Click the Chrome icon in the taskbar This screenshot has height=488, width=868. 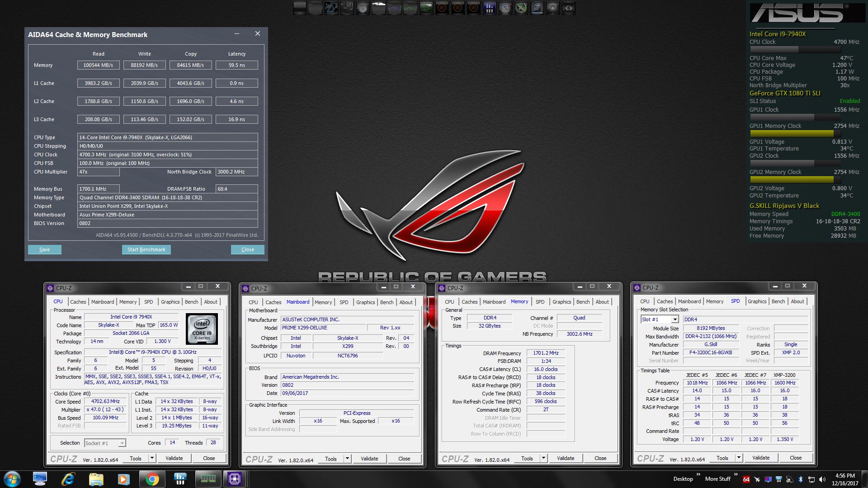(x=152, y=479)
